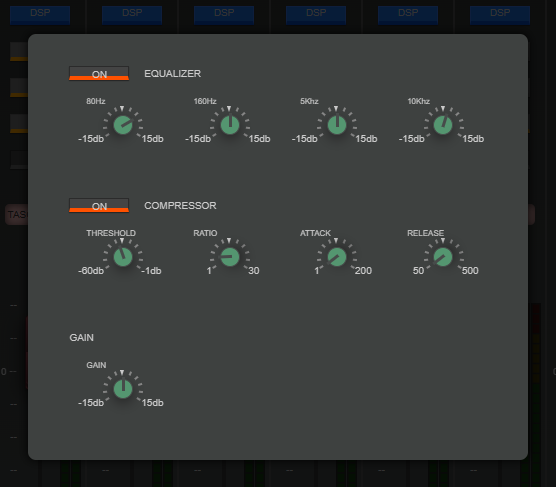Click the GAIN knob

tap(123, 389)
